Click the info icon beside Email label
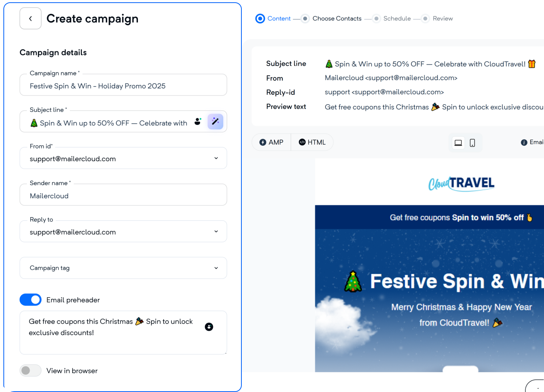 coord(524,142)
